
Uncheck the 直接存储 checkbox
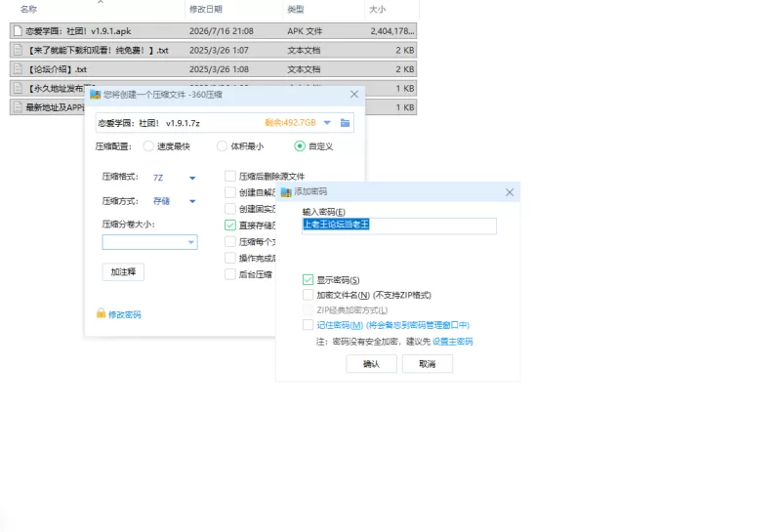(x=230, y=225)
